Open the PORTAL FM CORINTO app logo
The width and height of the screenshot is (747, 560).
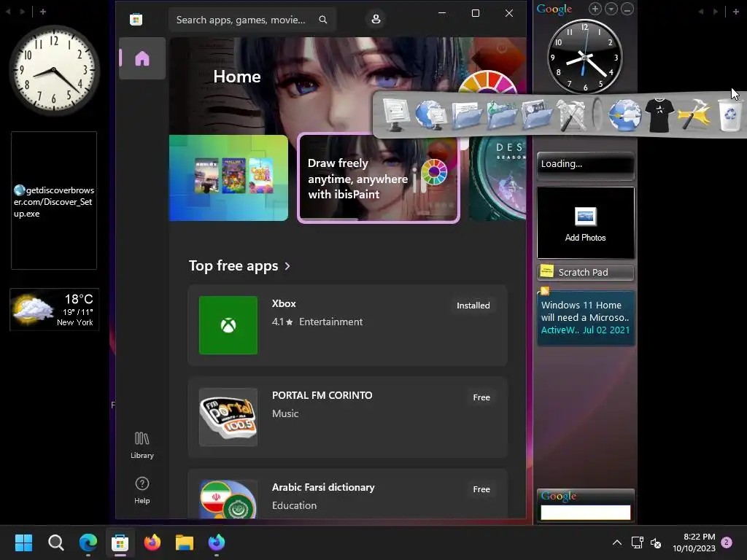point(228,417)
